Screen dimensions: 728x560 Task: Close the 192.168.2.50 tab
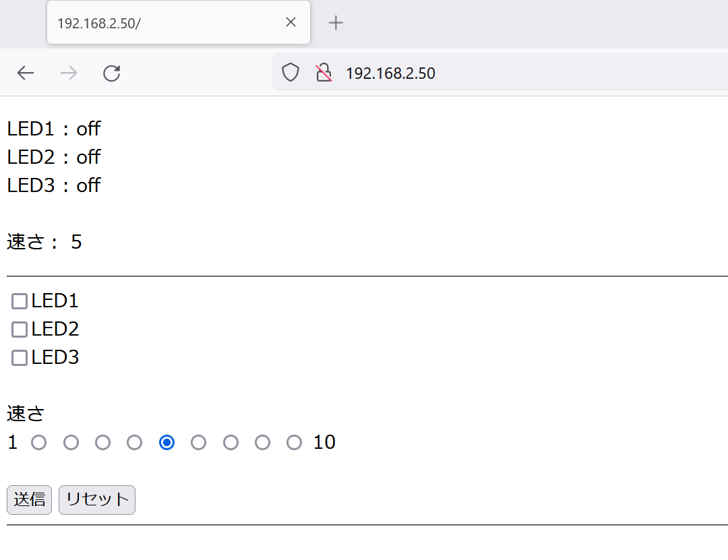291,22
